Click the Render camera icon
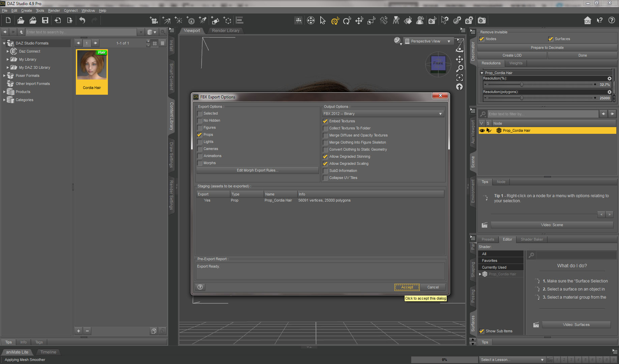Screen dimensions: 619x364 [482, 21]
